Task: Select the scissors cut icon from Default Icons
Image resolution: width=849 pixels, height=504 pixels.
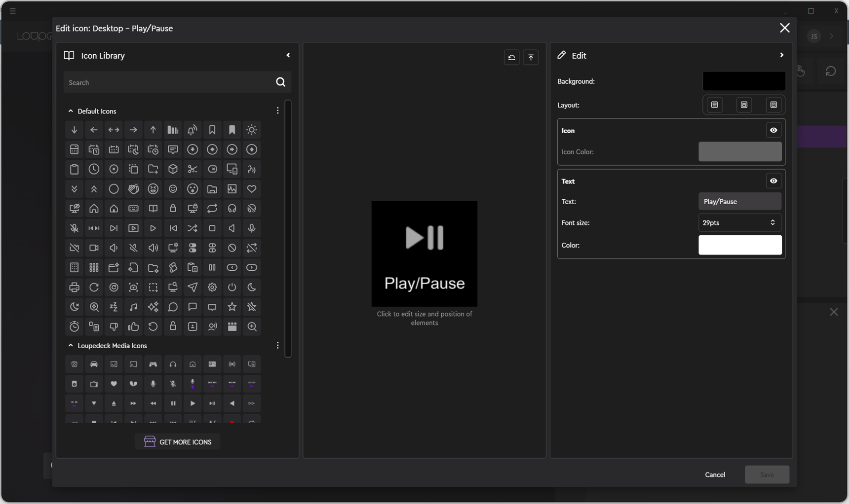Action: coord(193,169)
